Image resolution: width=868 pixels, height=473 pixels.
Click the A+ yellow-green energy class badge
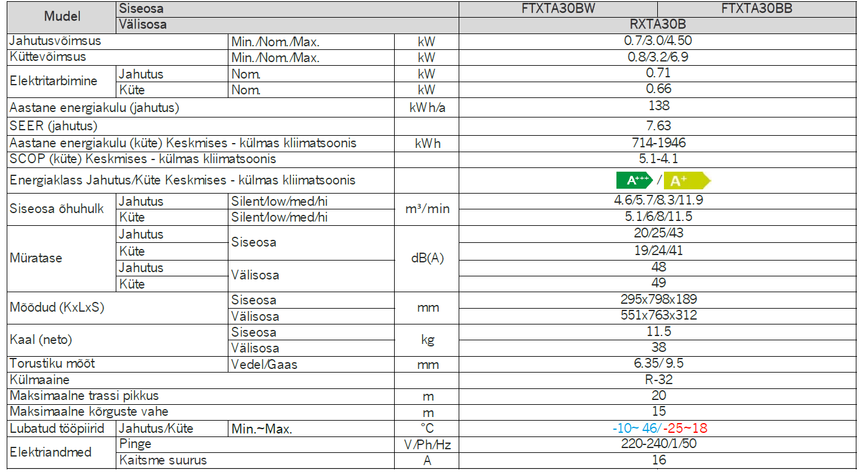[686, 180]
